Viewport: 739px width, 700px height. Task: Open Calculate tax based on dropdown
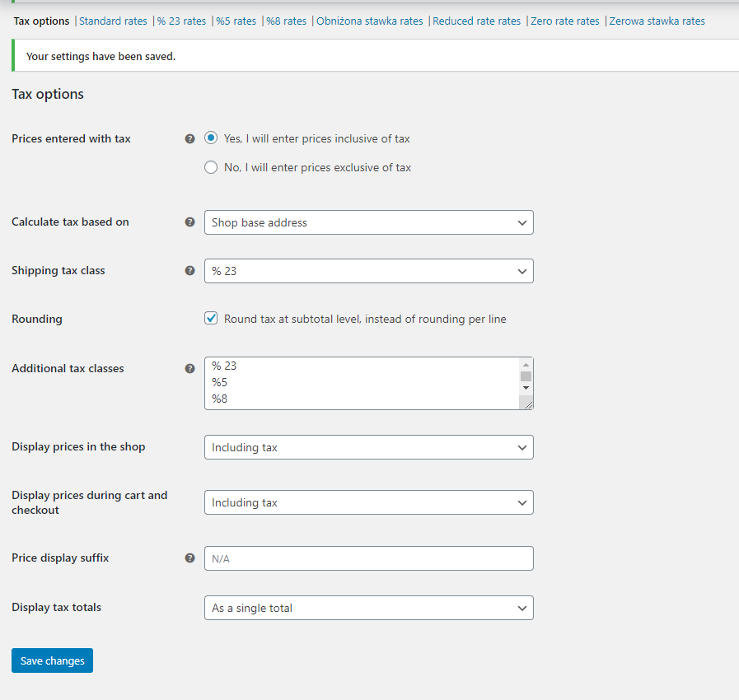pyautogui.click(x=368, y=222)
